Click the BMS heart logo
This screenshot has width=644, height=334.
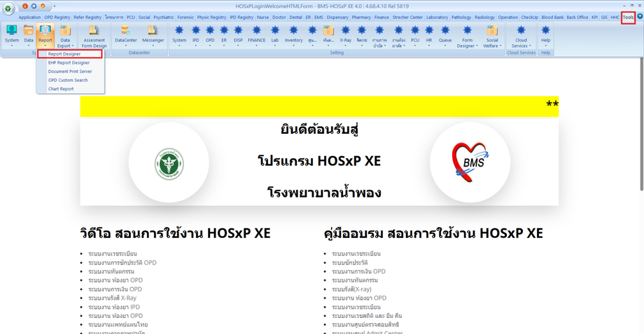coord(470,162)
